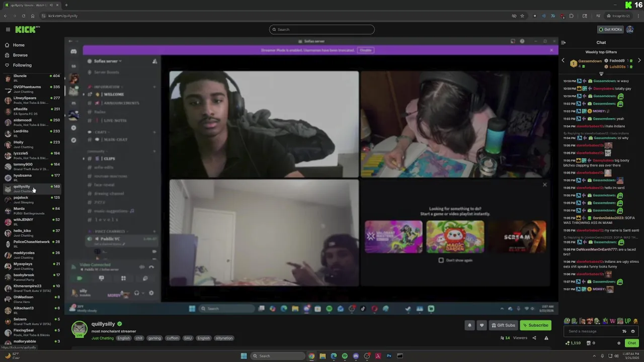Collapse the chat panel

(x=563, y=43)
